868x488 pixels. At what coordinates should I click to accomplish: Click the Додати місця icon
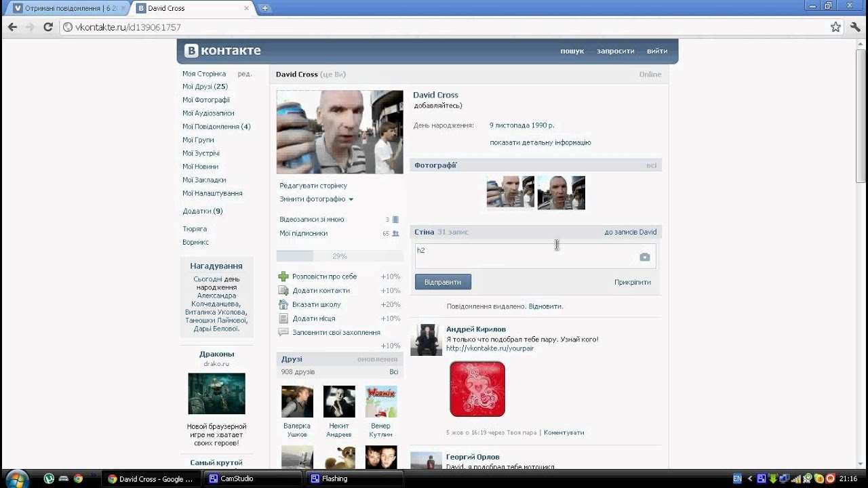283,319
